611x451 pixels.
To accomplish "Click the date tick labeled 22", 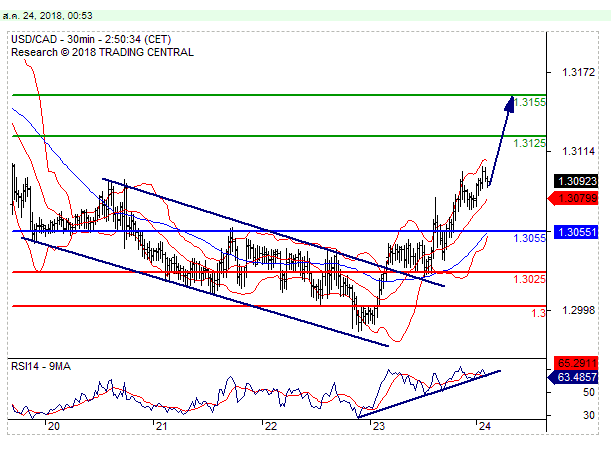I will point(270,426).
